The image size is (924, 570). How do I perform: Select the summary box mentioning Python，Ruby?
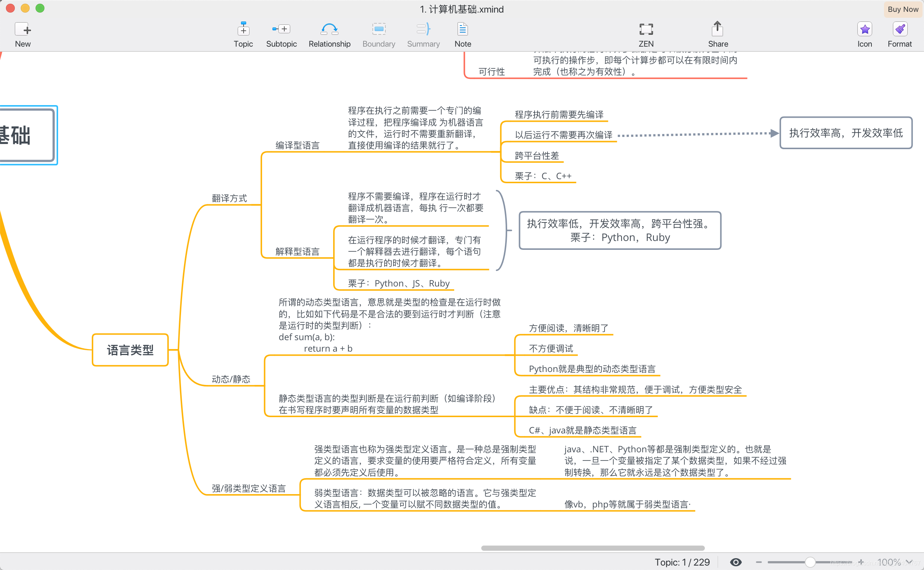[x=620, y=230]
